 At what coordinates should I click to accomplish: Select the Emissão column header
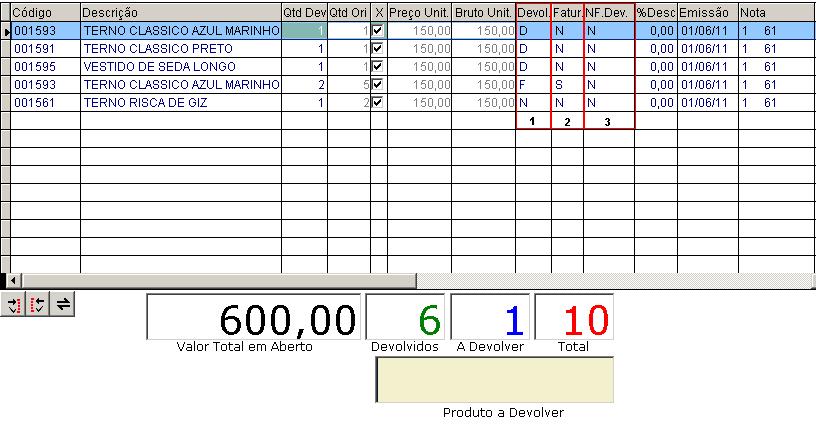707,12
